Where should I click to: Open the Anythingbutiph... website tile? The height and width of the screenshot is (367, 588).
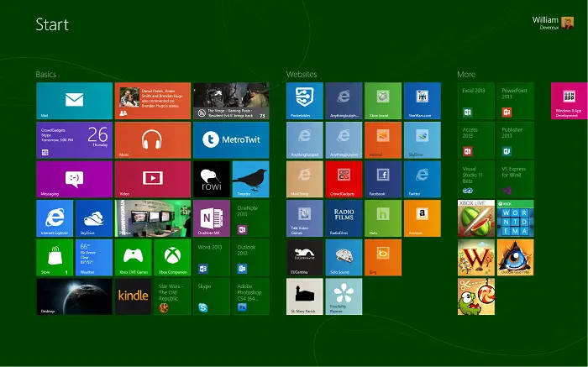coord(344,101)
